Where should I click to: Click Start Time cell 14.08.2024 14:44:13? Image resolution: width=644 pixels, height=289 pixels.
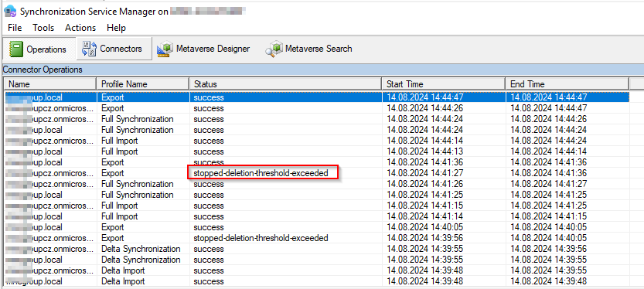[x=425, y=151]
